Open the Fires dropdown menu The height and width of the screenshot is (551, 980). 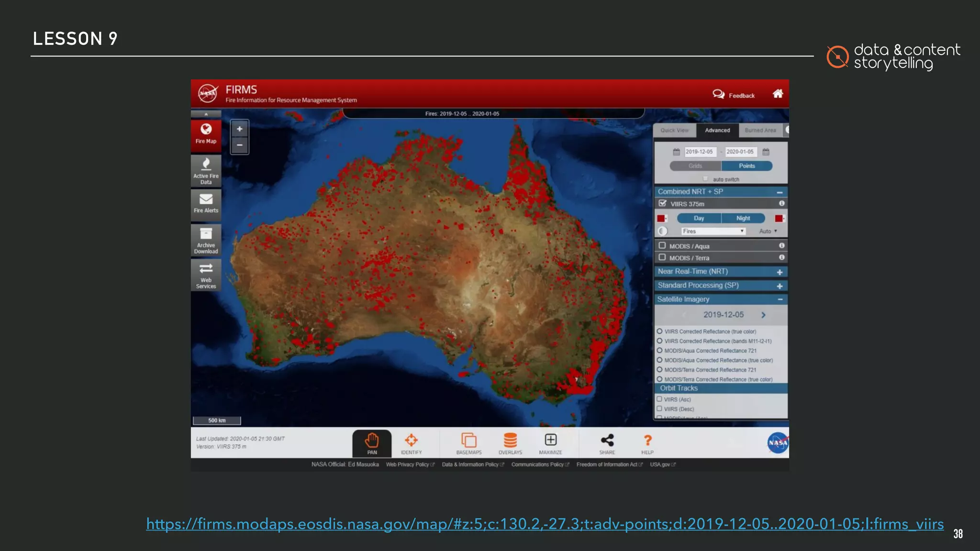point(713,231)
